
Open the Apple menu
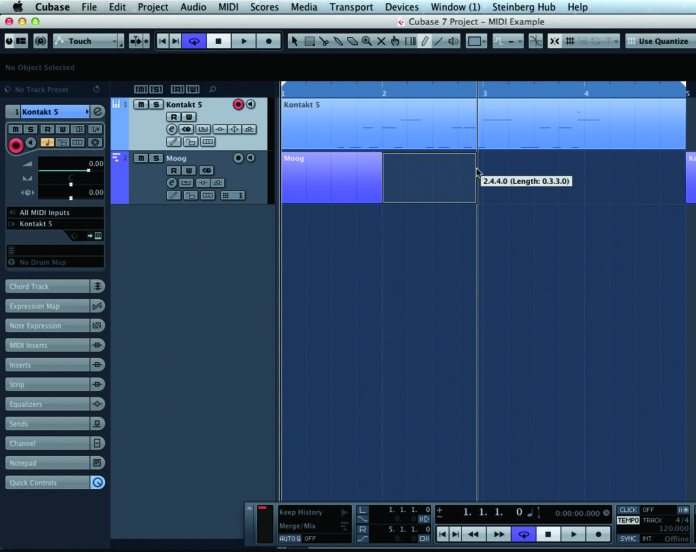[17, 7]
